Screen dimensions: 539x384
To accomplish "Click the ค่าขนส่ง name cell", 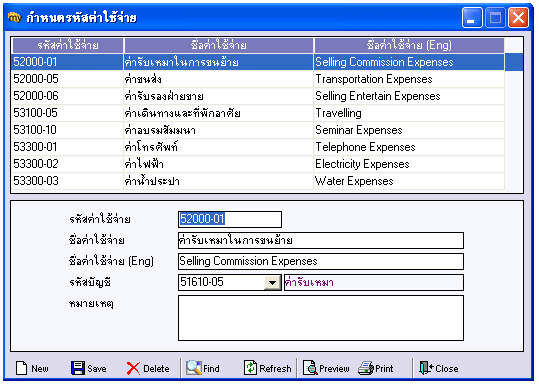I will tap(219, 79).
